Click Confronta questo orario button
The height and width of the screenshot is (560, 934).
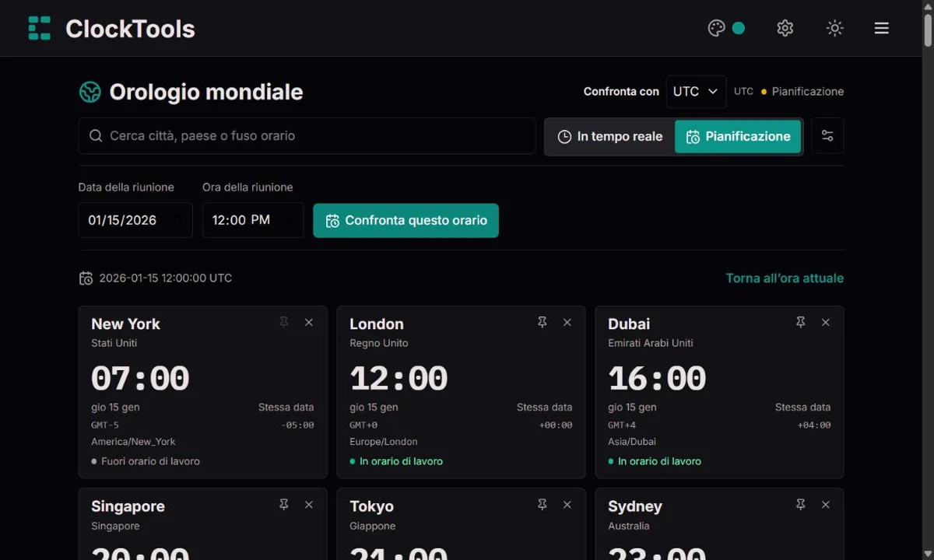pyautogui.click(x=406, y=220)
